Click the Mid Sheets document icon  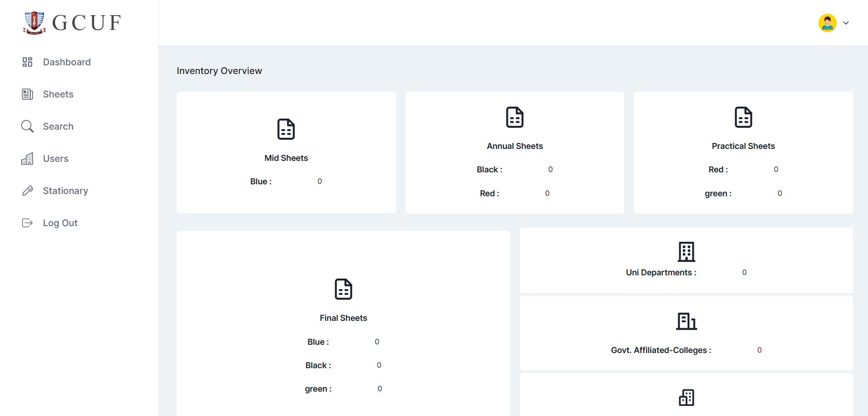pyautogui.click(x=286, y=129)
